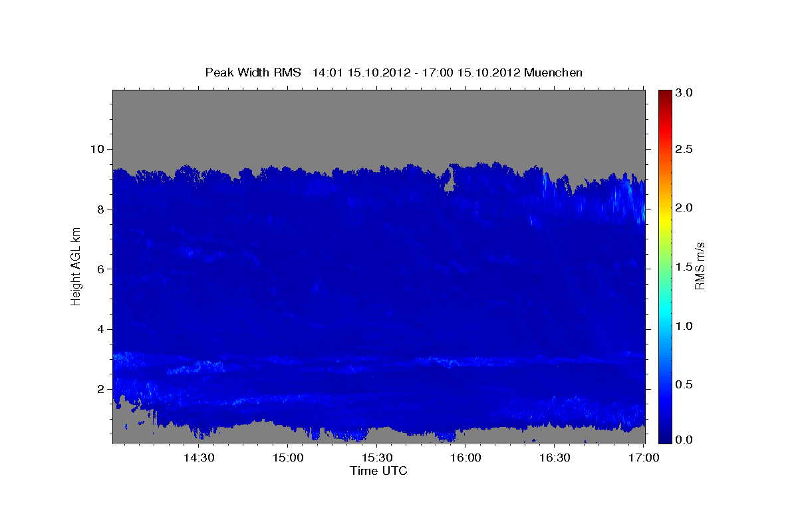
Task: Click colorbar value 3.0 label
Action: coord(684,92)
